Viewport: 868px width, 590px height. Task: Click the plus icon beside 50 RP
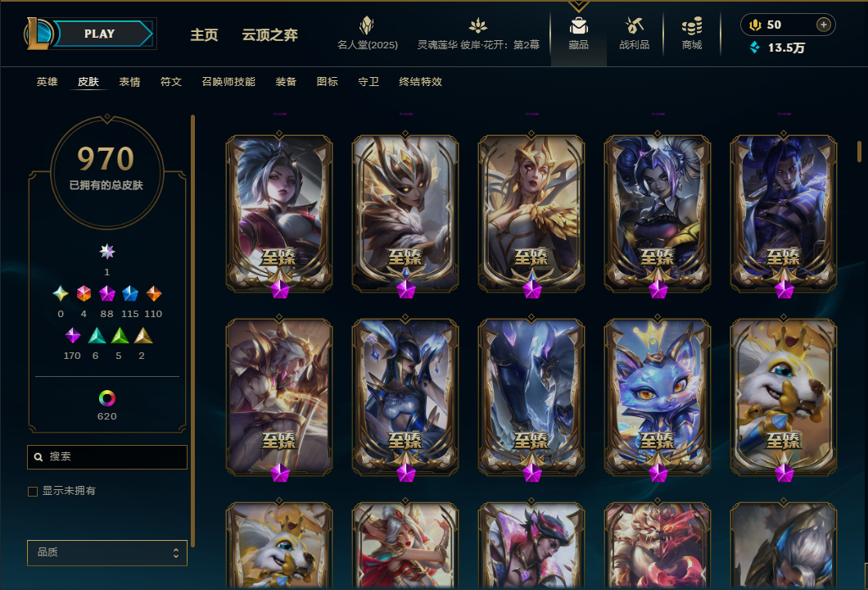(x=823, y=25)
